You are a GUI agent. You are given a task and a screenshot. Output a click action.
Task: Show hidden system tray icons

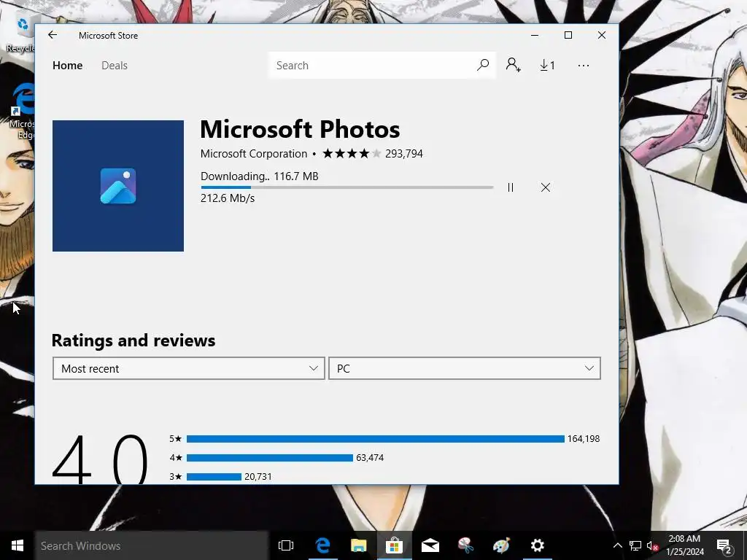[617, 545]
